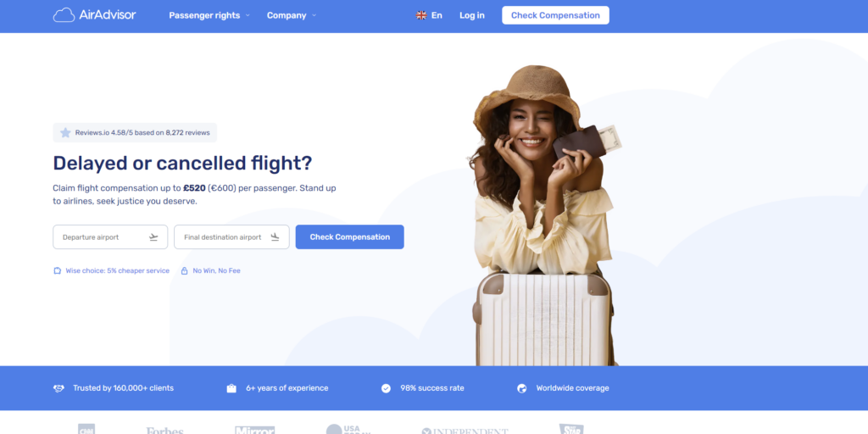The width and height of the screenshot is (868, 434).
Task: Click the landing plane icon in destination field
Action: point(275,237)
